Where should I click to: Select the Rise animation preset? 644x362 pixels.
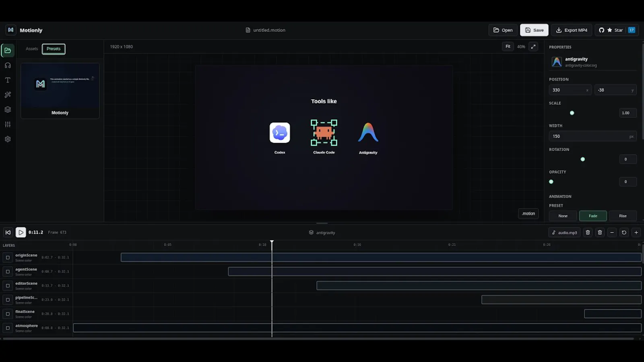(623, 216)
